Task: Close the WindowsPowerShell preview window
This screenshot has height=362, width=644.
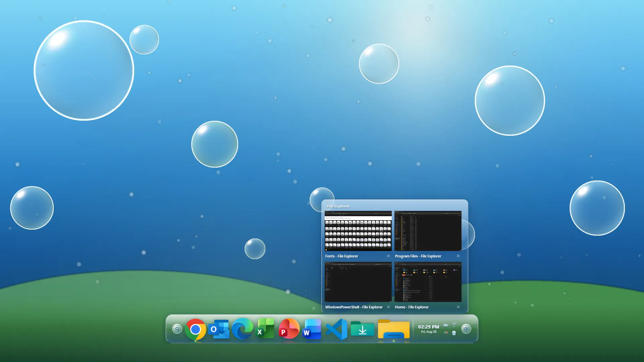Action: [x=388, y=307]
